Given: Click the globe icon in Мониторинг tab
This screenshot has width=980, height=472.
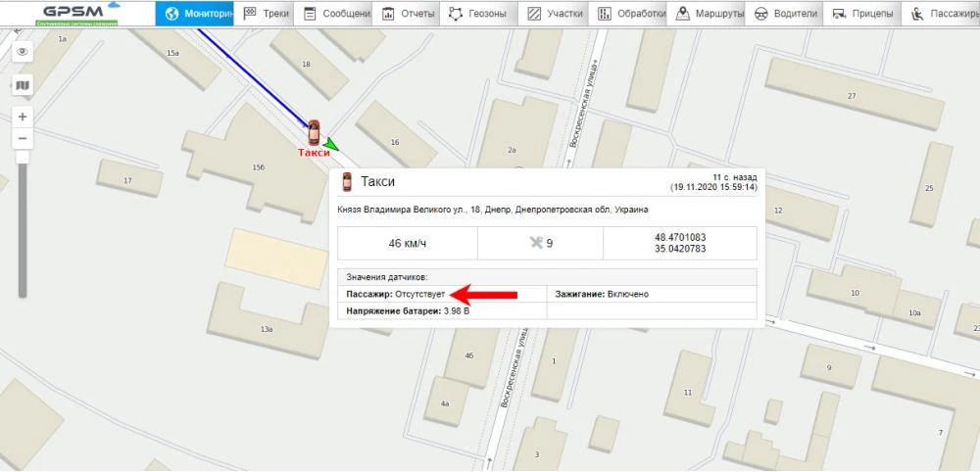Looking at the screenshot, I should [171, 13].
